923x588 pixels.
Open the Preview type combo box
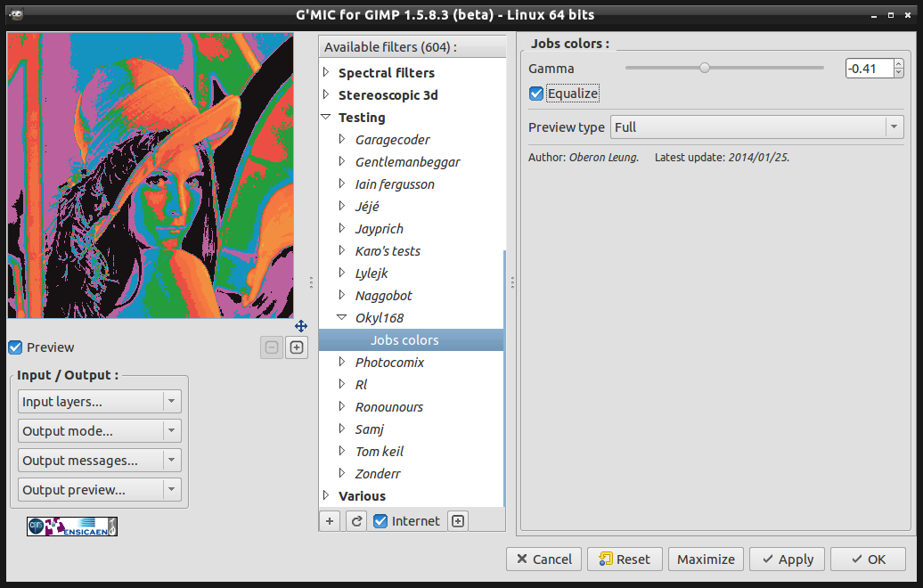pyautogui.click(x=756, y=127)
